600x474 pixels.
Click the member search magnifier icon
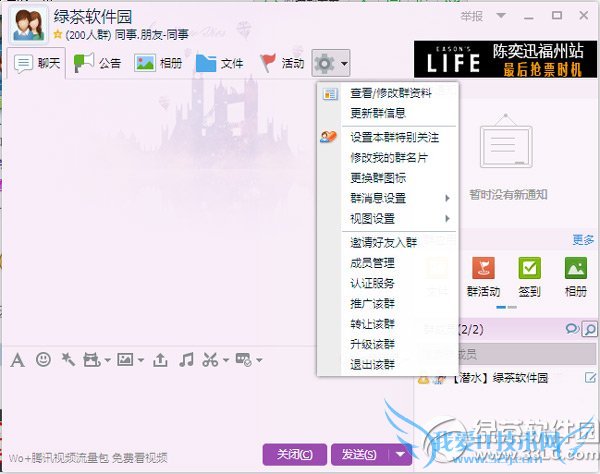590,329
